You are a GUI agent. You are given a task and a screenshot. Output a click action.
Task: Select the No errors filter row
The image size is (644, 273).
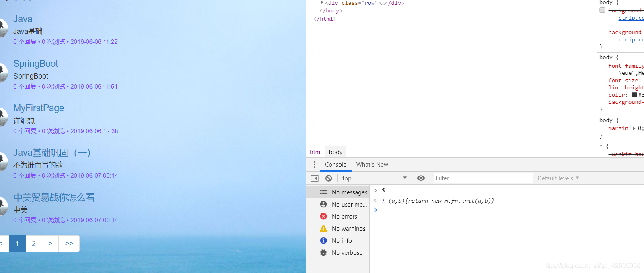[338, 217]
